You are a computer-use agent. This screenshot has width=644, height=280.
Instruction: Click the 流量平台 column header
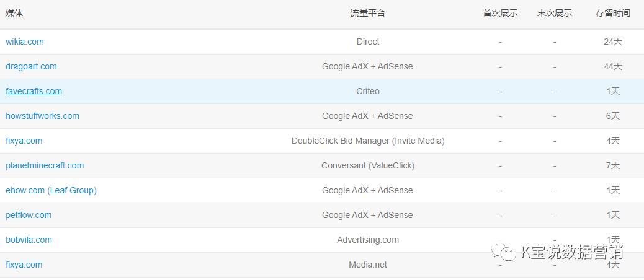click(368, 13)
